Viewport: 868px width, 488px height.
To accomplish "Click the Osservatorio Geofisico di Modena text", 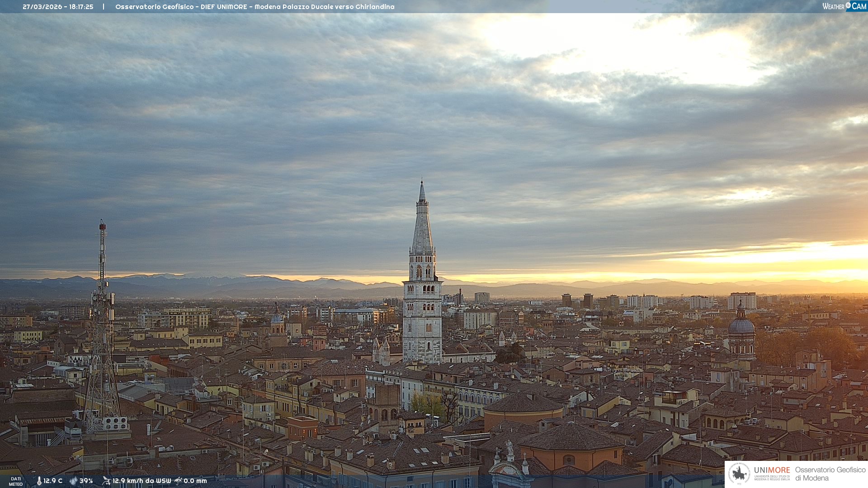I will [x=830, y=474].
